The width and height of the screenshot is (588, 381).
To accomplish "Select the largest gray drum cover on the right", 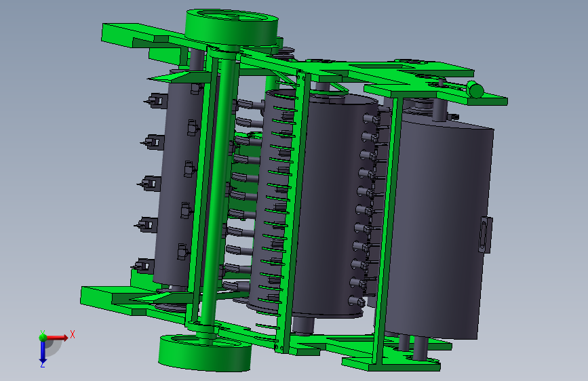I will point(439,225).
